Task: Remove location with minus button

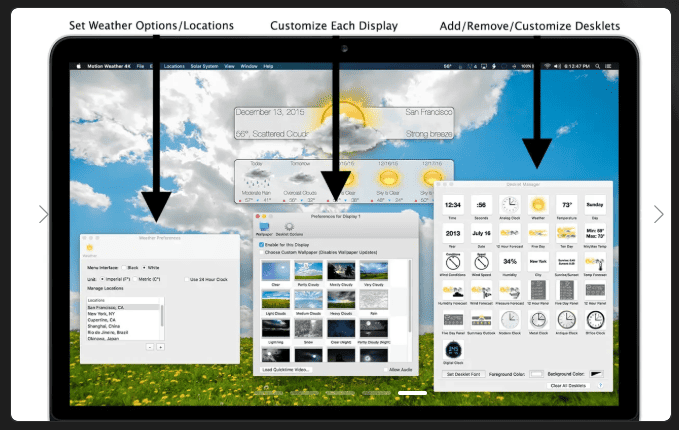Action: pos(150,347)
